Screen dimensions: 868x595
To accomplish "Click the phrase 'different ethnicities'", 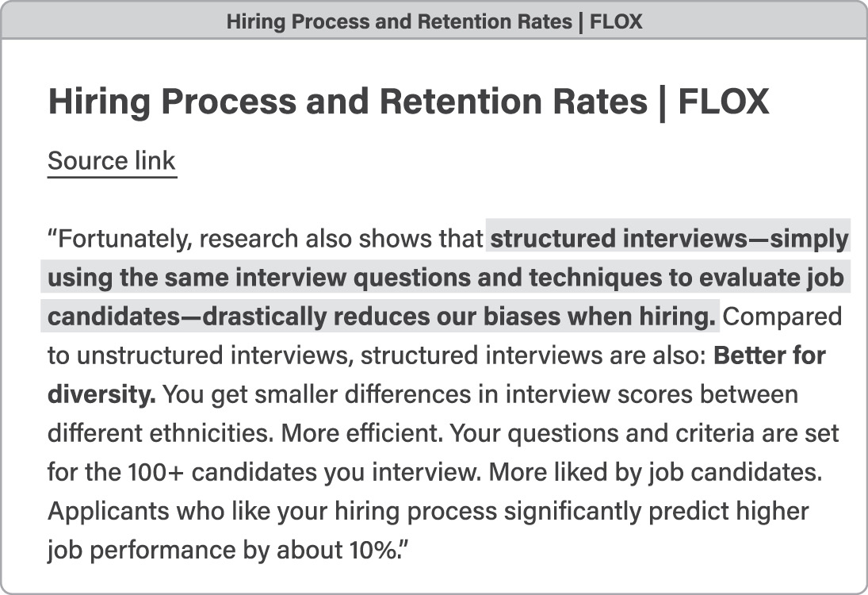I will [x=161, y=433].
